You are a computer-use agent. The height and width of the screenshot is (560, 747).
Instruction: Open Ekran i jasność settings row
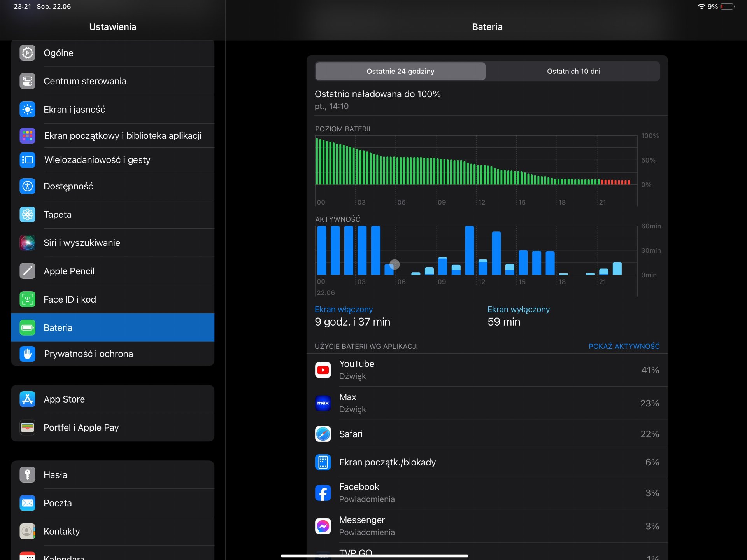[x=113, y=110]
